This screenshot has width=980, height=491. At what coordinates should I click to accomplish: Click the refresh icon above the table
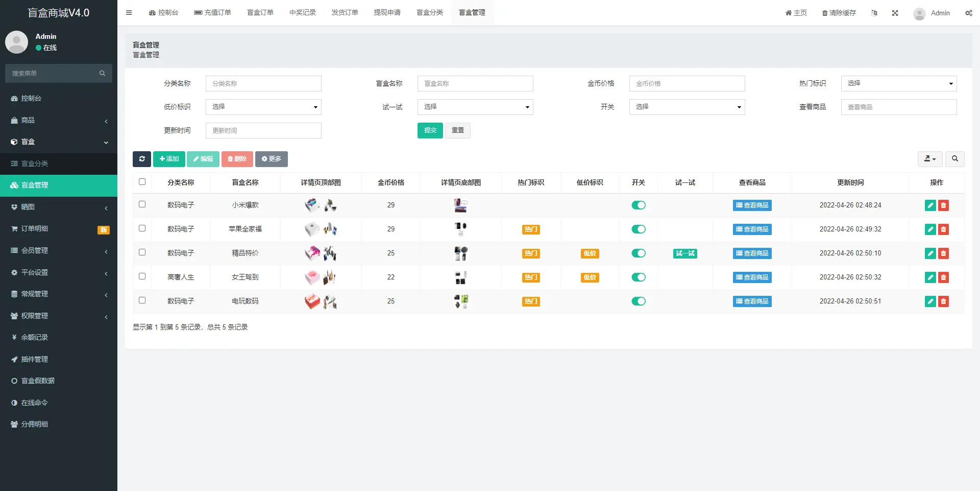[141, 159]
